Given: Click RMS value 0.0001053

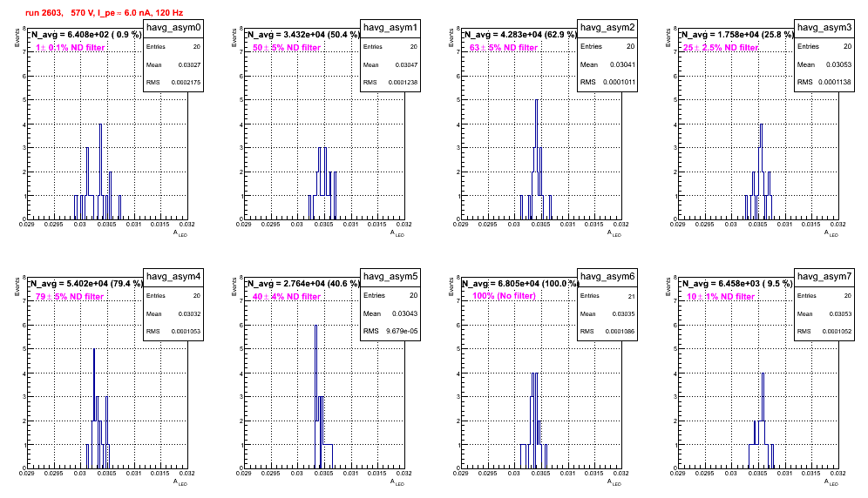Looking at the screenshot, I should pyautogui.click(x=186, y=332).
